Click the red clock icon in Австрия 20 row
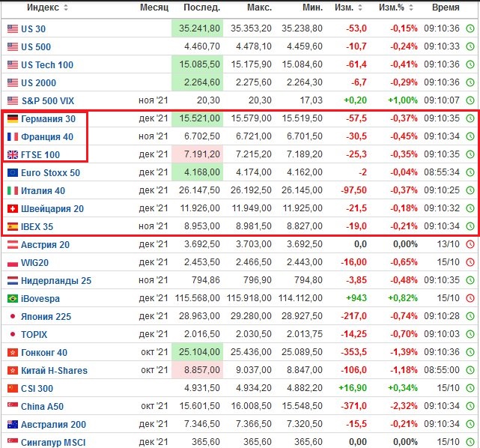 [470, 244]
